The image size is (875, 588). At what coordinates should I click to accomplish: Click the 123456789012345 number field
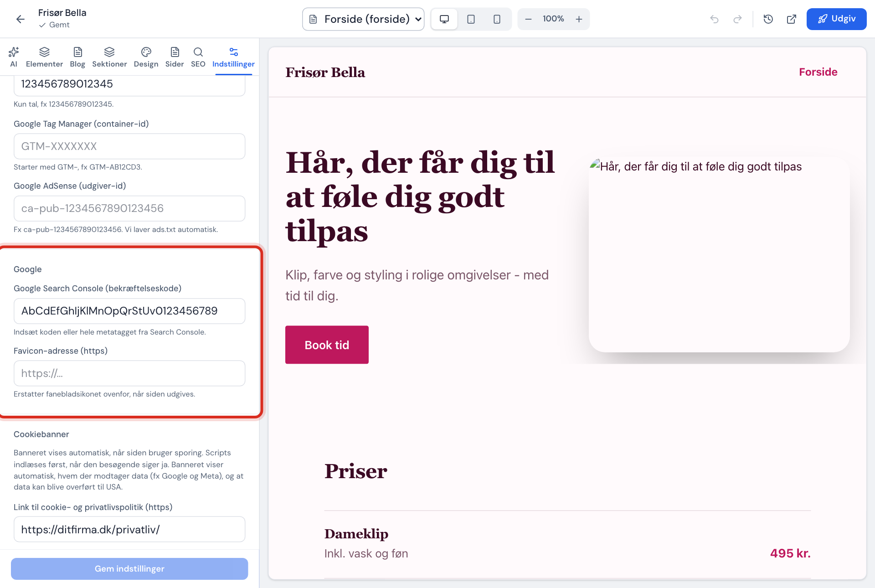(x=129, y=85)
